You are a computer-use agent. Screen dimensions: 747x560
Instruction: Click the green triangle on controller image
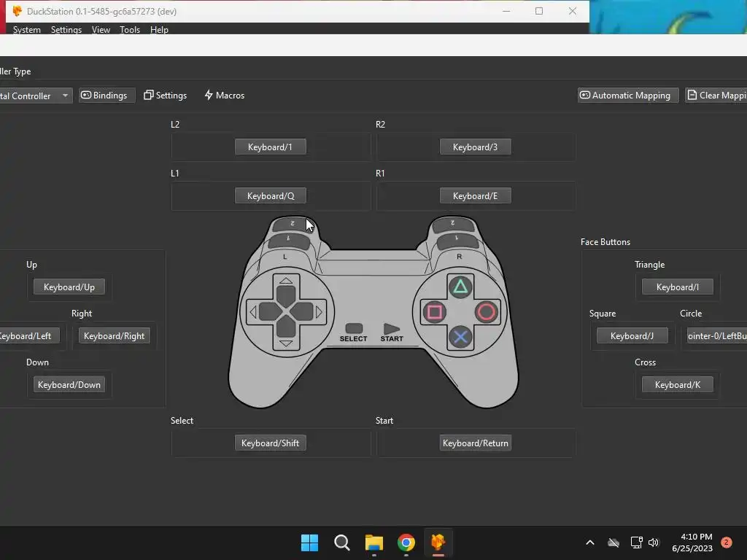click(460, 287)
